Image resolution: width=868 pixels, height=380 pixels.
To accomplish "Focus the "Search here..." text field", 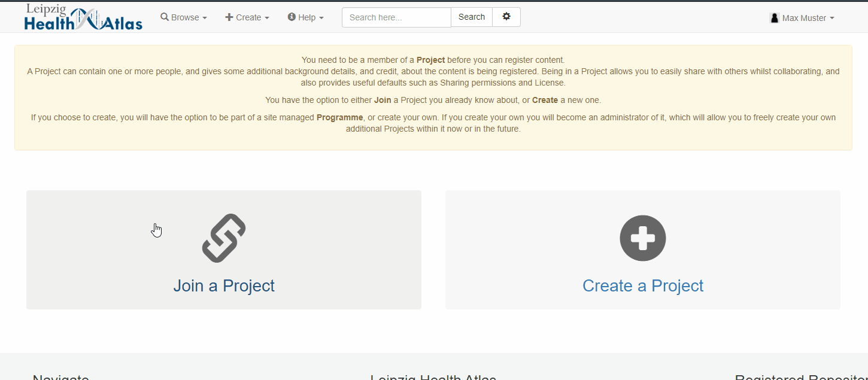I will 396,17.
